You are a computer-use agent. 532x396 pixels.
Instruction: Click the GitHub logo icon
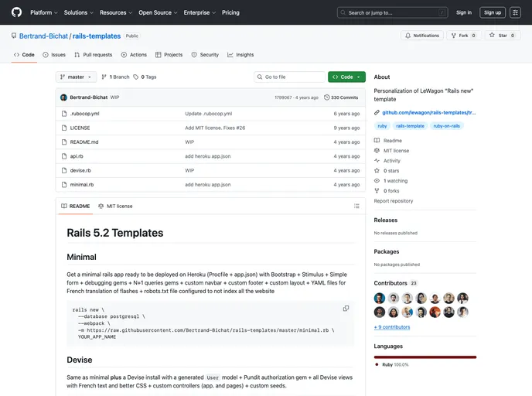(16, 12)
